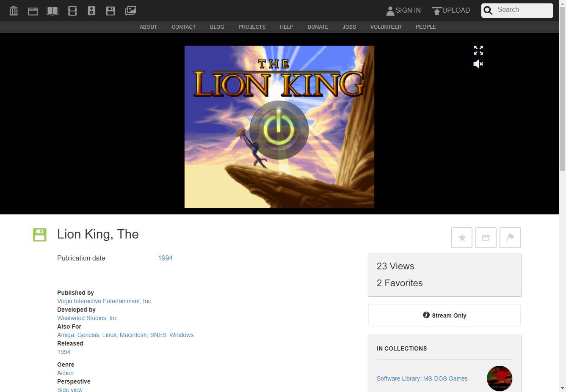Click the Macintosh platform link

click(133, 335)
